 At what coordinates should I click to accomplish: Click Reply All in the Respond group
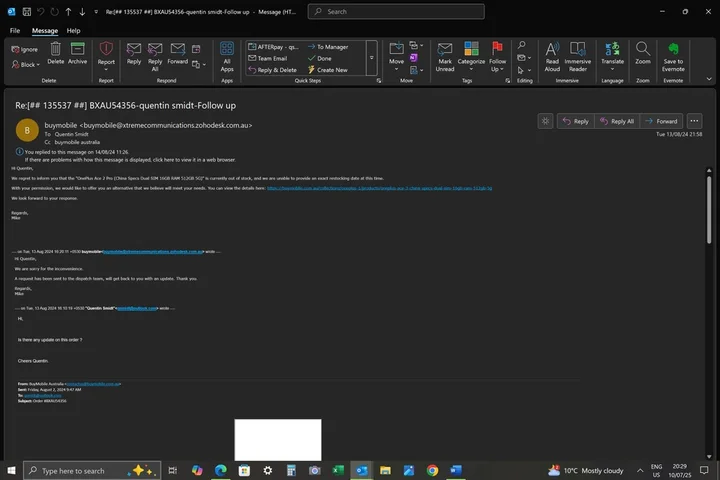(155, 56)
